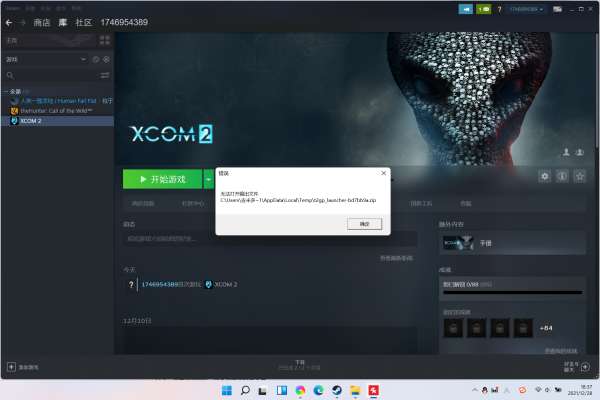Select theHunter: Call of the Wild
The height and width of the screenshot is (400, 600).
[57, 111]
